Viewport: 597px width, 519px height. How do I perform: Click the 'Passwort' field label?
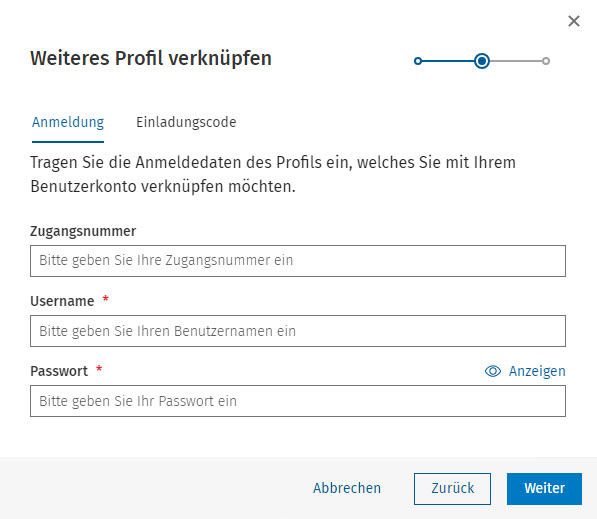[59, 371]
